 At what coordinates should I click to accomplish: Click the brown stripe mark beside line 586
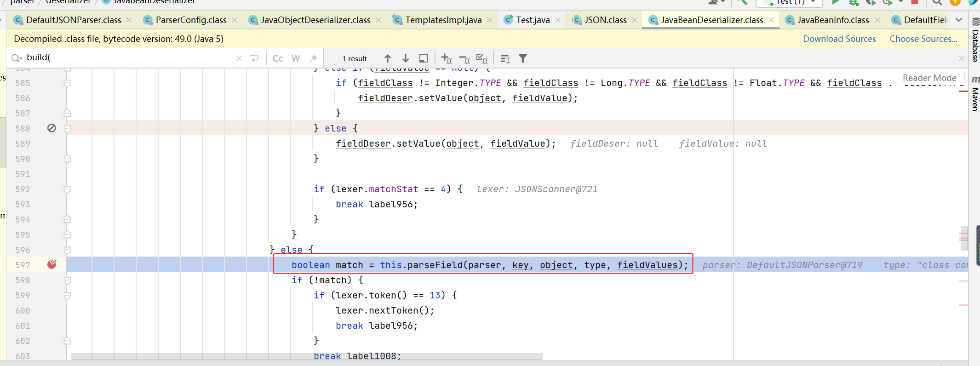963,91
